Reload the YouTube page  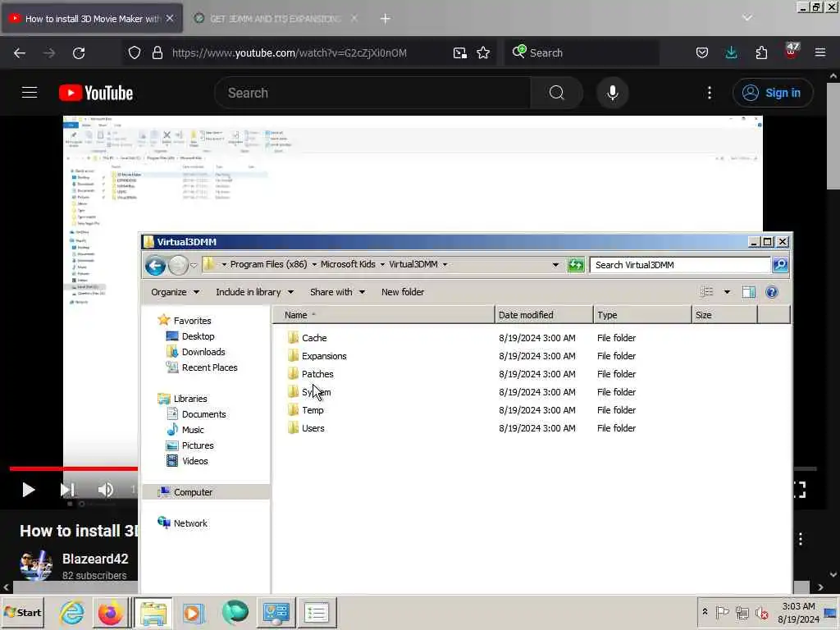click(79, 53)
